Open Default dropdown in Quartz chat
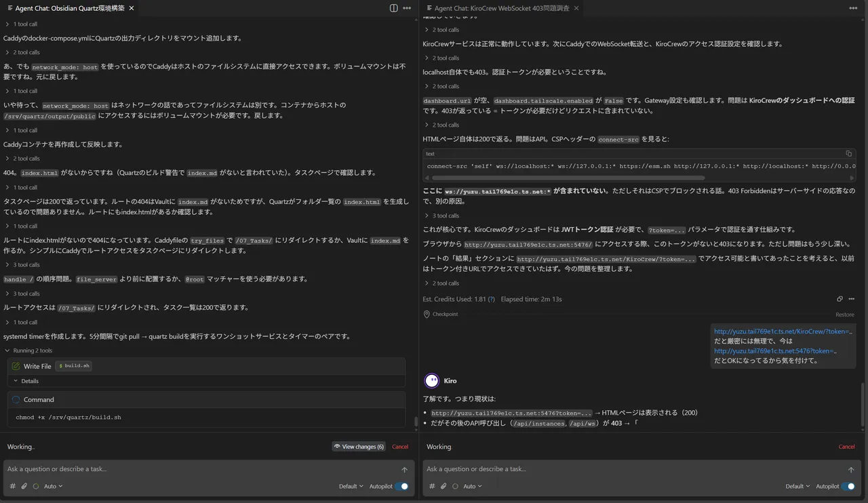Screen dimensions: 868x503 click(x=351, y=486)
